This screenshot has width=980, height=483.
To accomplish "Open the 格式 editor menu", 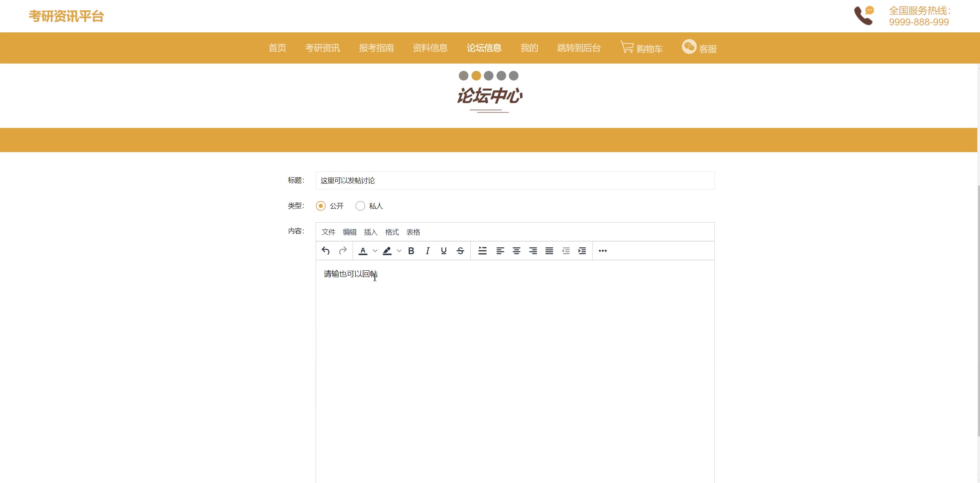I will (392, 232).
